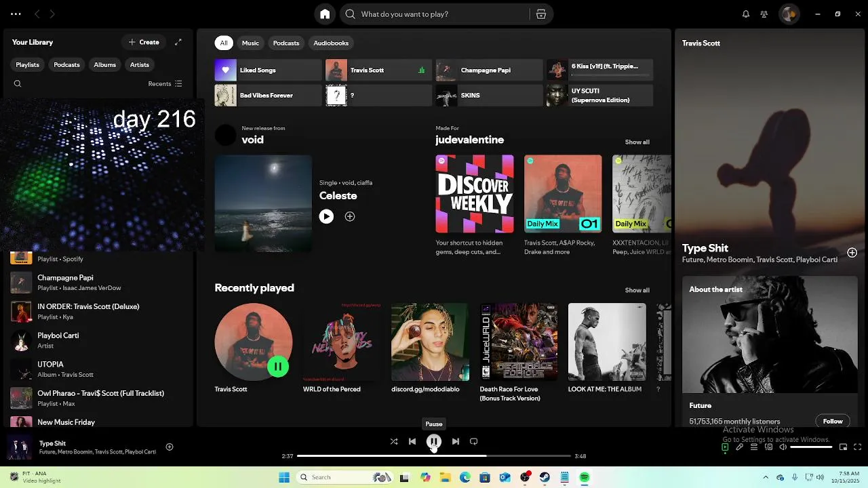Viewport: 868px width, 488px height.
Task: Open the Celeste cover art
Action: [263, 203]
